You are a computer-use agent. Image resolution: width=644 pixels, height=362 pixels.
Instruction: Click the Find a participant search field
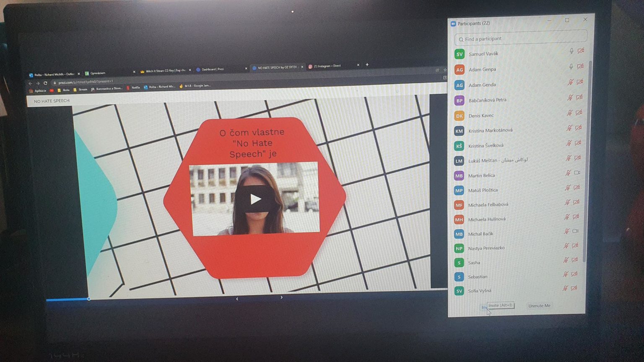point(521,39)
